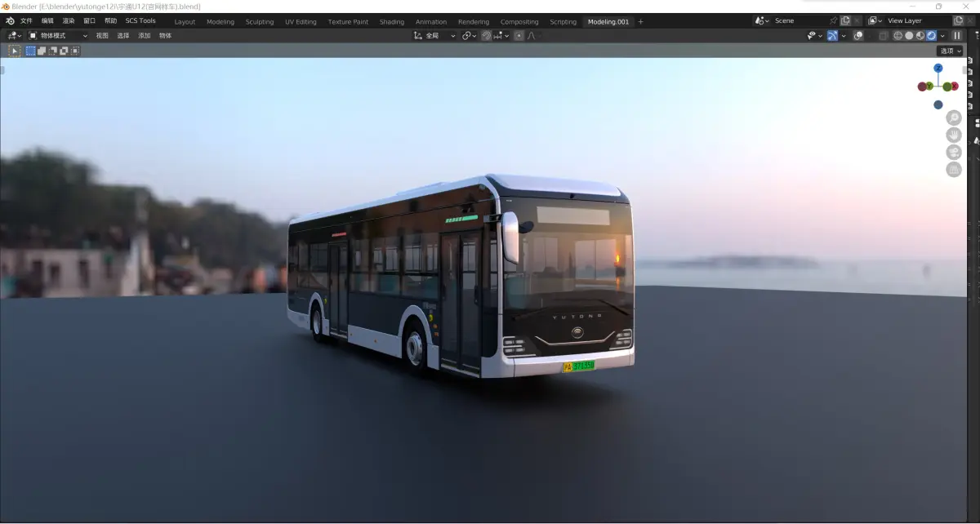Open the SCS Tools menu

(140, 20)
